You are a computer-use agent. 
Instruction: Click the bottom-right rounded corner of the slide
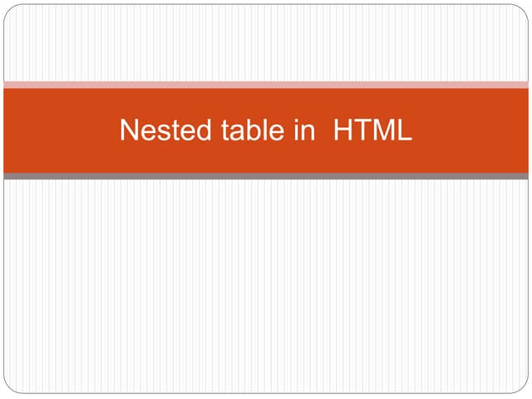[x=523, y=387]
